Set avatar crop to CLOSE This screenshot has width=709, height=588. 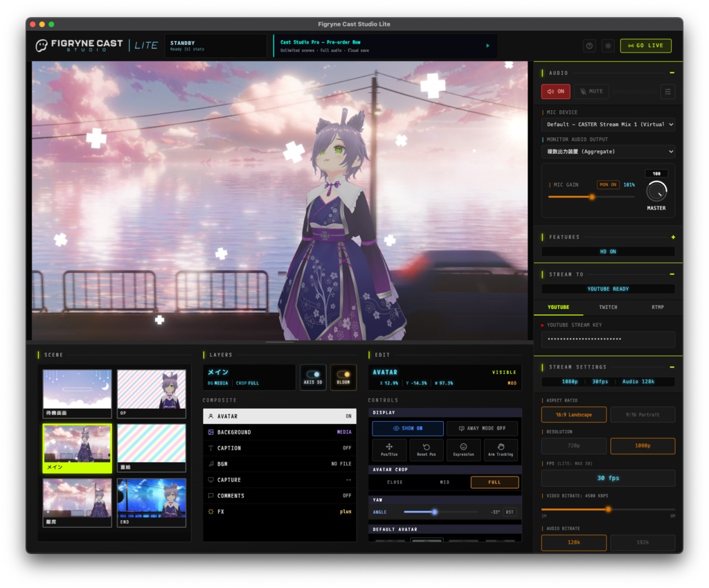(x=395, y=482)
